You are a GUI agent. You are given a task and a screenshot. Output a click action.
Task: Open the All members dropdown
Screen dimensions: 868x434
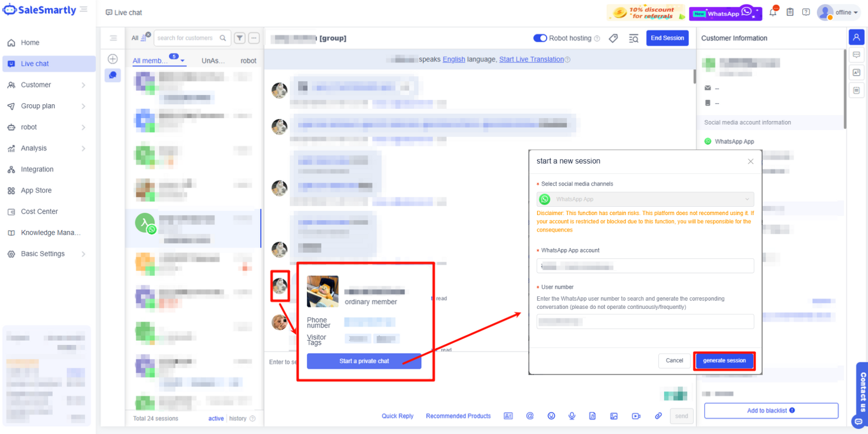coord(159,60)
